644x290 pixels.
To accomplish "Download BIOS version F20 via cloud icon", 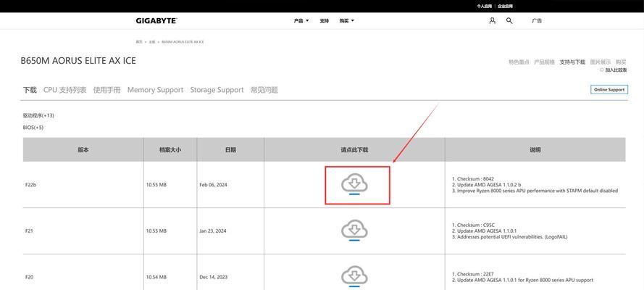I will 354,276.
